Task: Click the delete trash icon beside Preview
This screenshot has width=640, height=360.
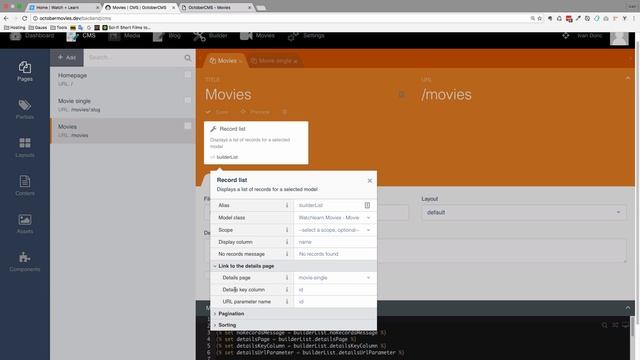Action: pyautogui.click(x=284, y=112)
